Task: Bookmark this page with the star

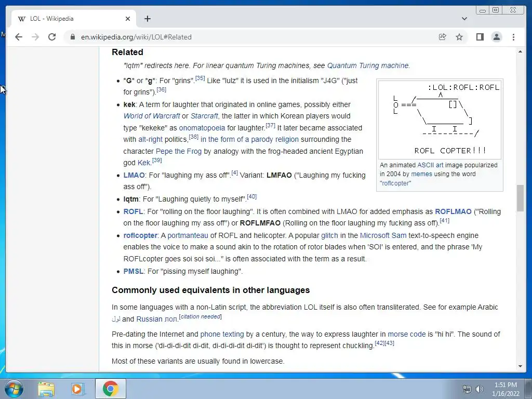Action: [x=459, y=37]
